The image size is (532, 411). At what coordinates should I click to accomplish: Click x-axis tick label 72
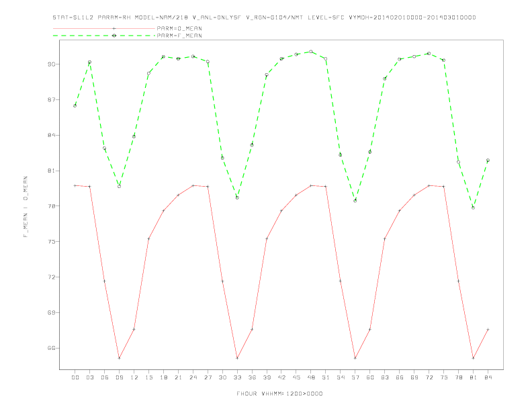click(x=429, y=377)
